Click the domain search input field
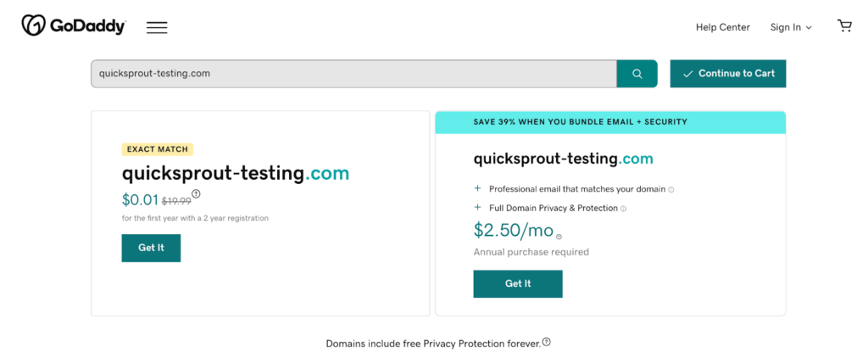Screen dimensions: 868x358 click(x=353, y=74)
